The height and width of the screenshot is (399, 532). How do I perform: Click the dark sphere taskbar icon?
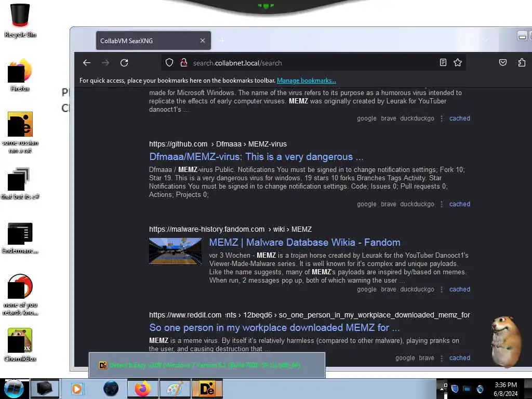111,389
